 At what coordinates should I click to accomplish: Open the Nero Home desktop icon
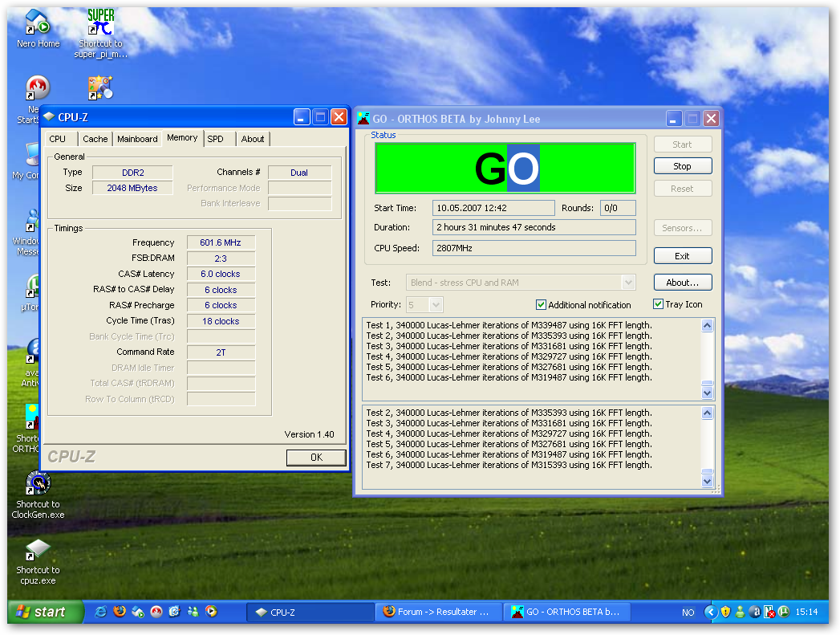click(38, 22)
